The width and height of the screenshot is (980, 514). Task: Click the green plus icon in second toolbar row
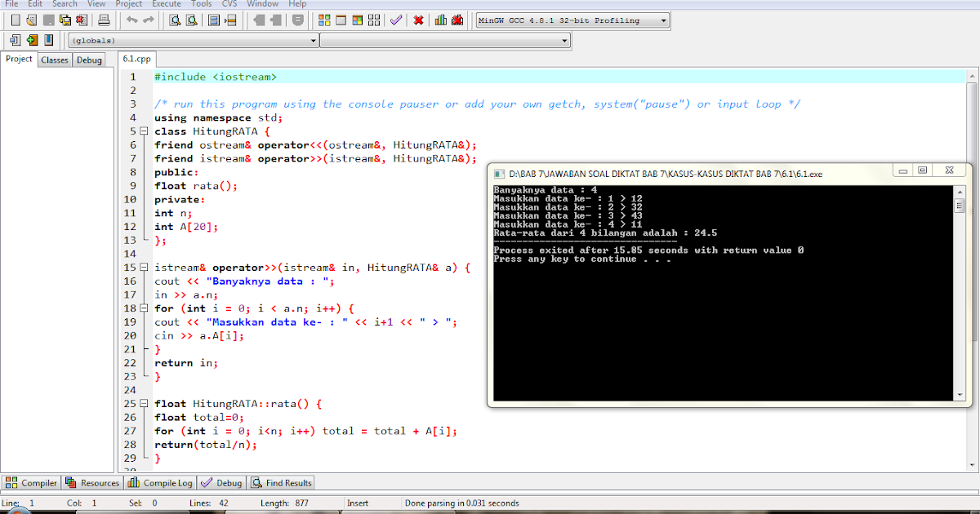click(x=32, y=40)
